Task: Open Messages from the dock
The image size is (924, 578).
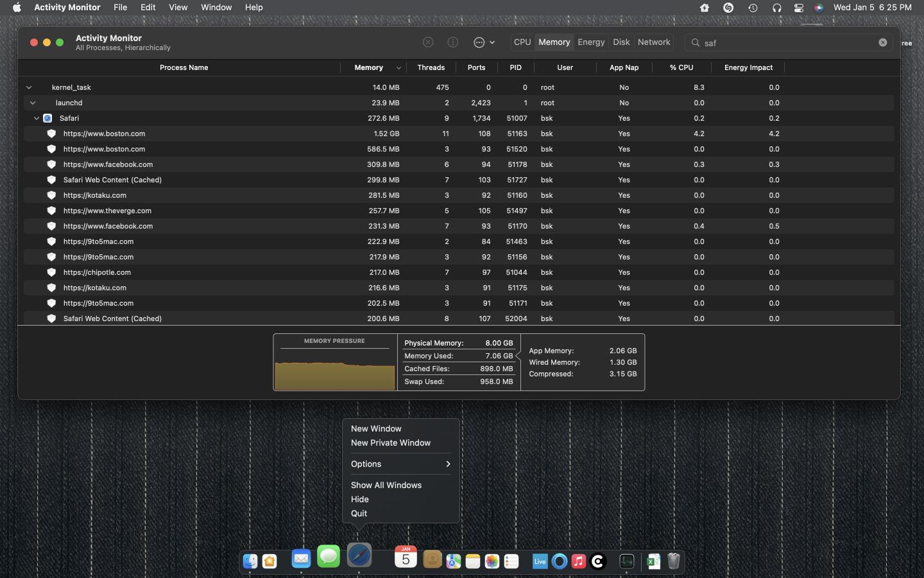Action: [329, 556]
